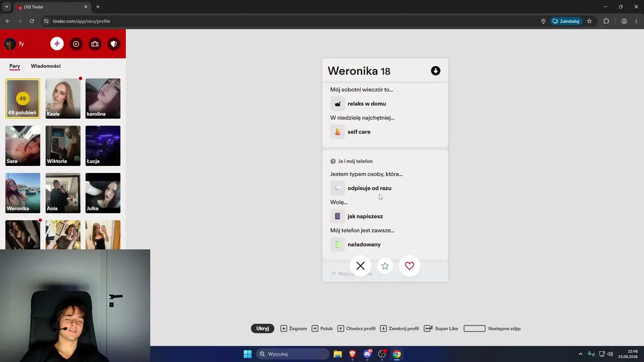Click the Ukryj button to hide shortcuts
This screenshot has width=644, height=362.
tap(263, 328)
